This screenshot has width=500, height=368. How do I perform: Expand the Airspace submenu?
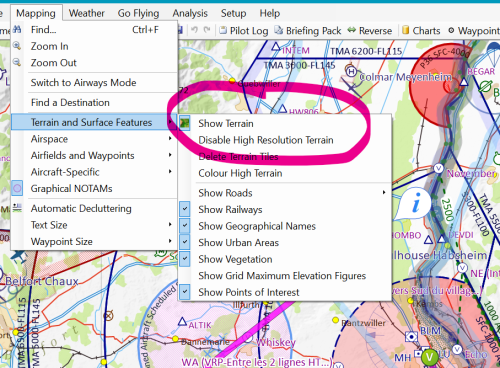coord(94,139)
